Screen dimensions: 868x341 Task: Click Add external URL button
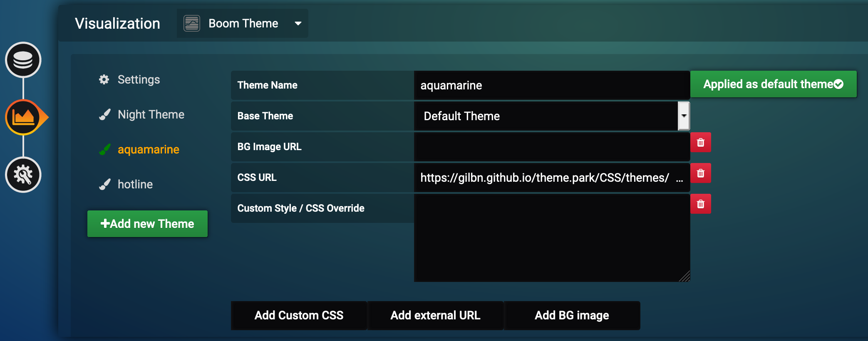click(435, 316)
